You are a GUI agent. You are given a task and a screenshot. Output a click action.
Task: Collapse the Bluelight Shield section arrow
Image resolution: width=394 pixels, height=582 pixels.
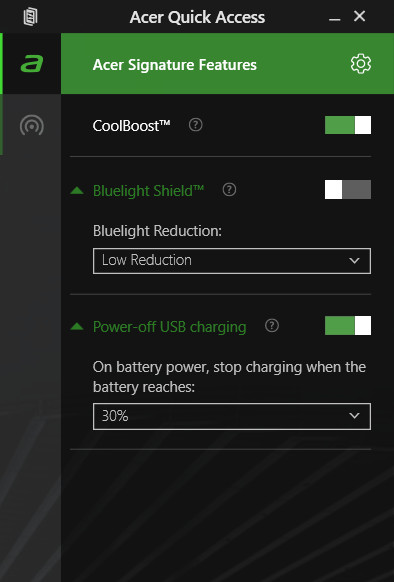click(77, 190)
